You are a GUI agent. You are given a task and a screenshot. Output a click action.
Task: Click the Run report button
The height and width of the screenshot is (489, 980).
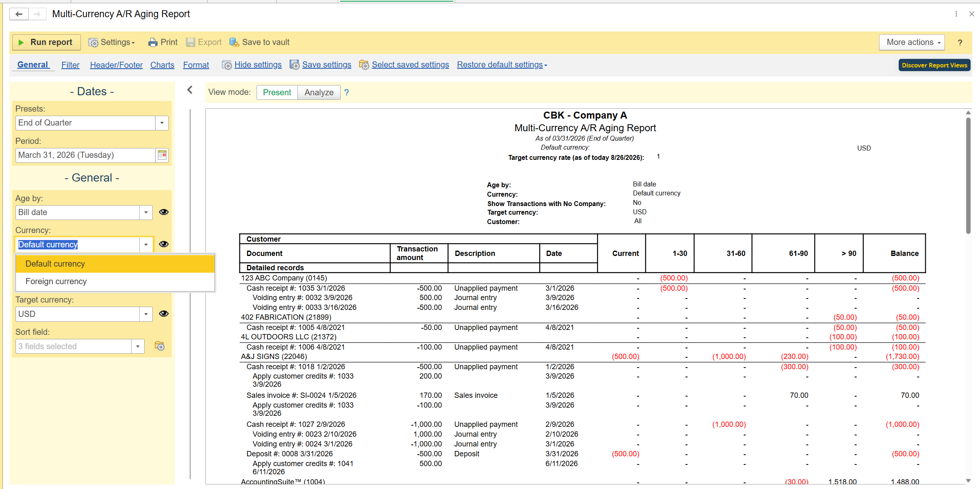(46, 42)
